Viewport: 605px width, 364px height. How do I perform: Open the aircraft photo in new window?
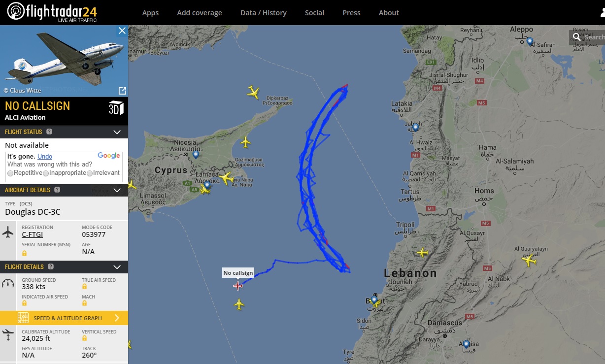[122, 91]
